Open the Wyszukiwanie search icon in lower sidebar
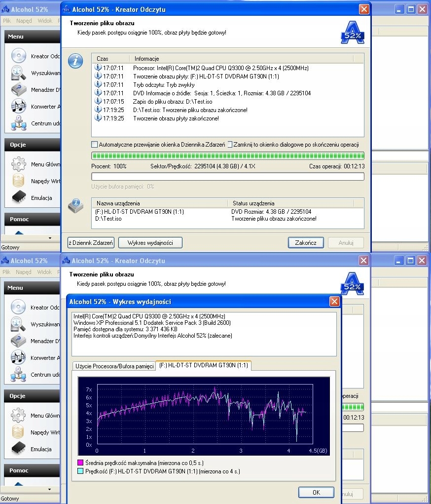Image resolution: width=431 pixels, height=504 pixels. [x=18, y=324]
